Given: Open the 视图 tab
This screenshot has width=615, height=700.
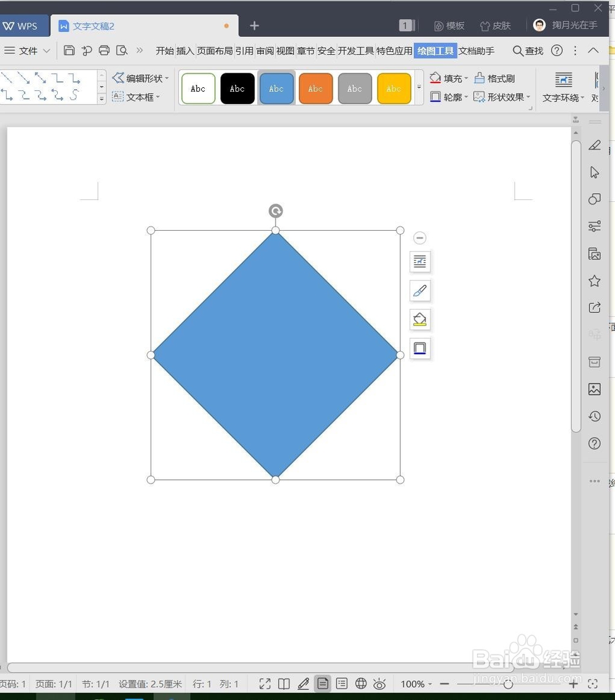Looking at the screenshot, I should (x=285, y=51).
